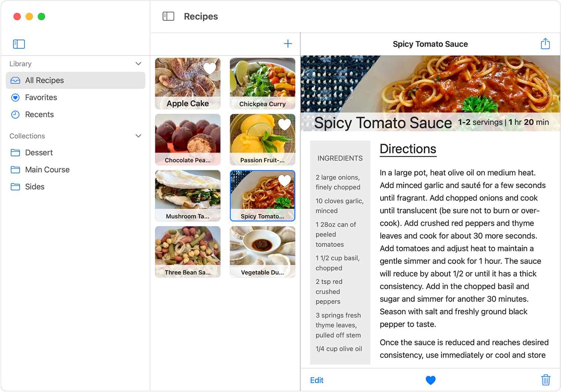561x392 pixels.
Task: Click the Favorites heart icon in sidebar
Action: [x=15, y=97]
